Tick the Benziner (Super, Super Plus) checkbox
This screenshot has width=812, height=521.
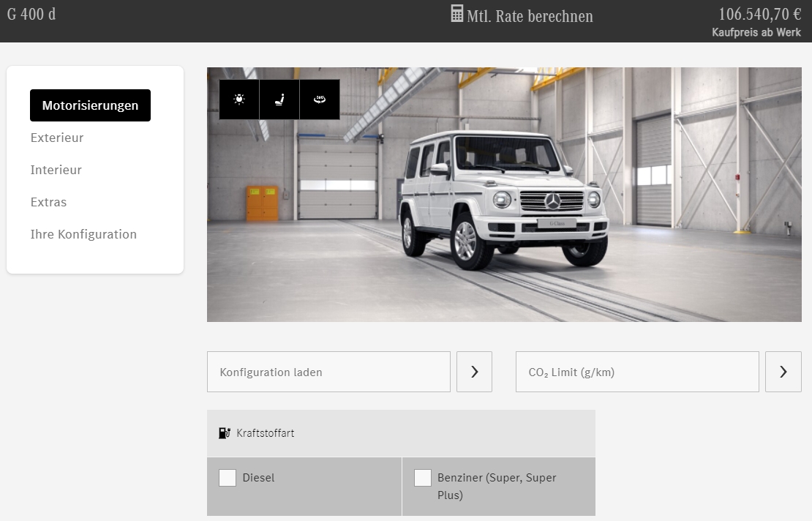(423, 478)
